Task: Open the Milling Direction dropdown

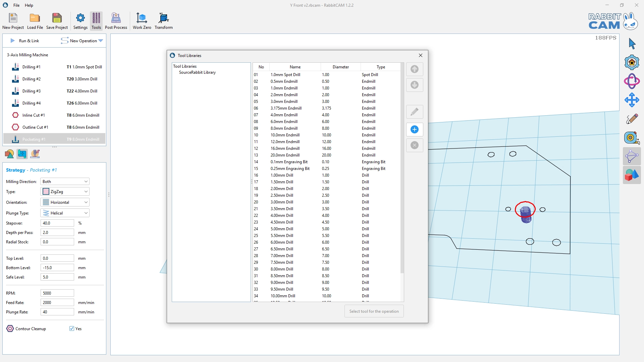Action: (x=65, y=181)
